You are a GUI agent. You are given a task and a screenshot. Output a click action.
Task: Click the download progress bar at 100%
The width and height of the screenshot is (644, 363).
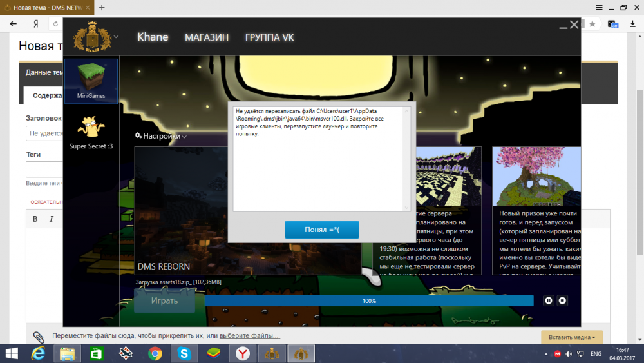coord(368,300)
